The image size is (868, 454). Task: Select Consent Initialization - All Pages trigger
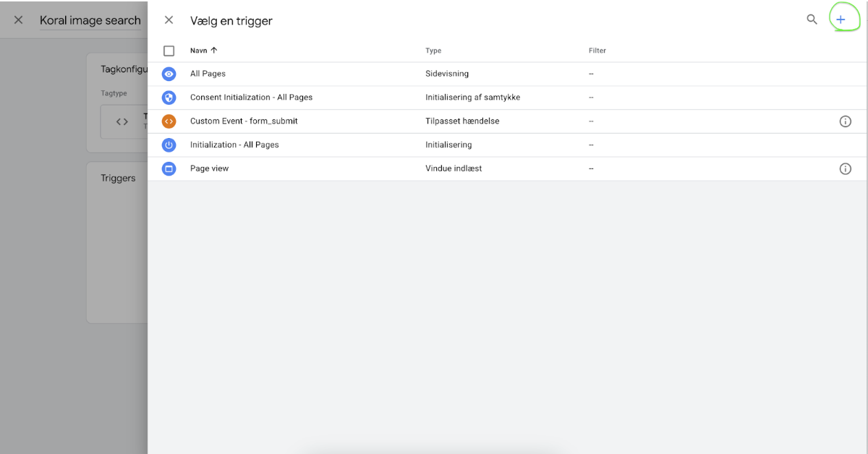tap(251, 98)
